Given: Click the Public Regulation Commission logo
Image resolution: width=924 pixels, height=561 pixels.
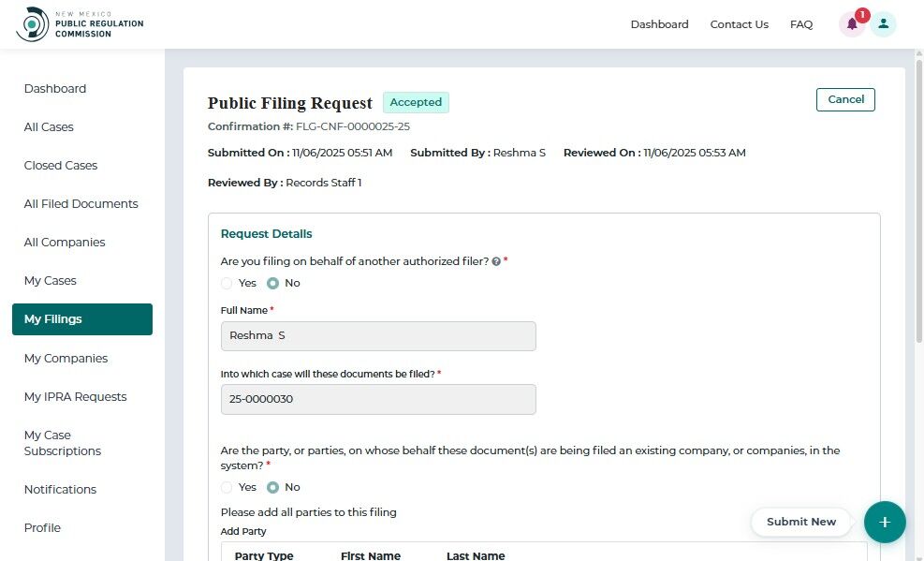Looking at the screenshot, I should (x=81, y=24).
